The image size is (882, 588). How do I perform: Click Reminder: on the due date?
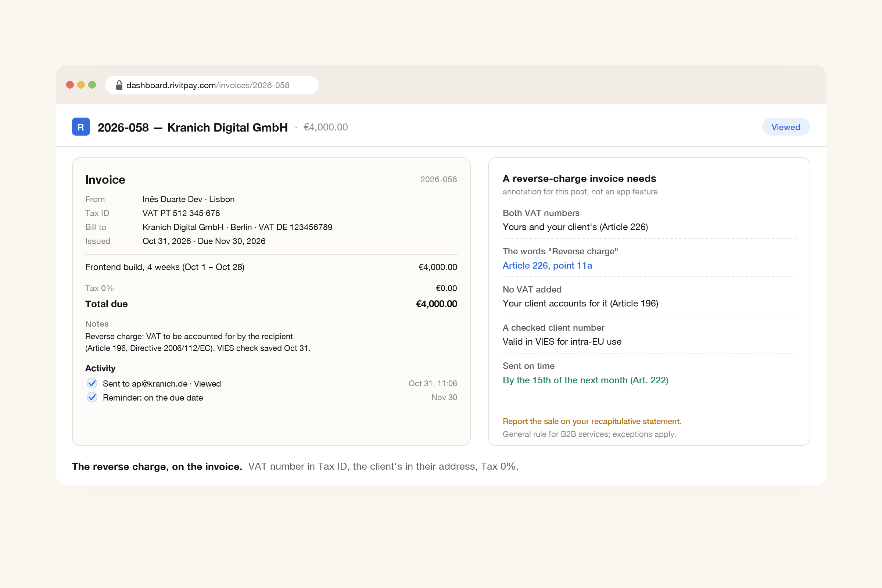pyautogui.click(x=153, y=398)
